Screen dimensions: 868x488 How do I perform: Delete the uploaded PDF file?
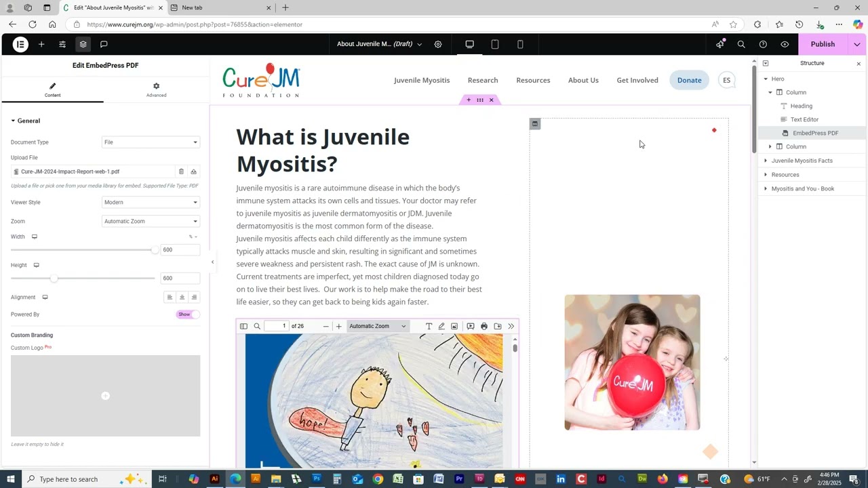[181, 171]
